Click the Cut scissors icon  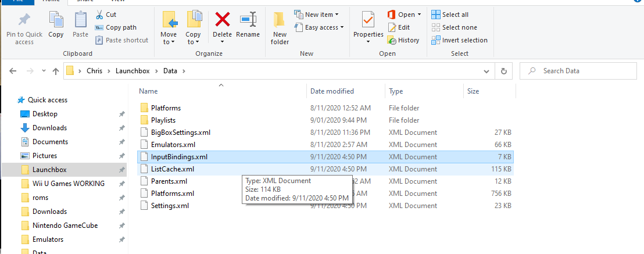(x=99, y=15)
